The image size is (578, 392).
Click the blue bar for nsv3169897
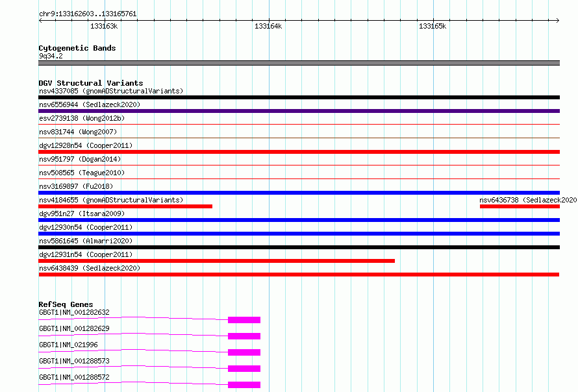tap(299, 193)
